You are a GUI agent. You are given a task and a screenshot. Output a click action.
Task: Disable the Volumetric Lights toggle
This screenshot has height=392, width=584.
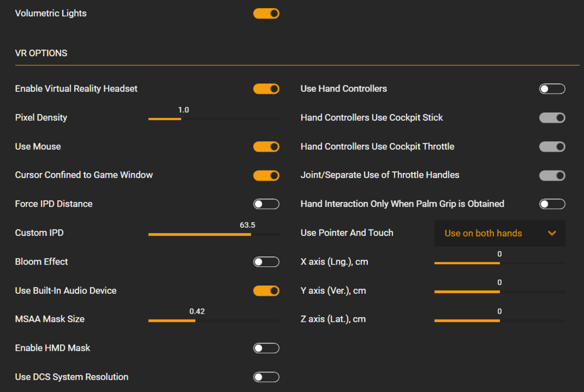pos(266,13)
